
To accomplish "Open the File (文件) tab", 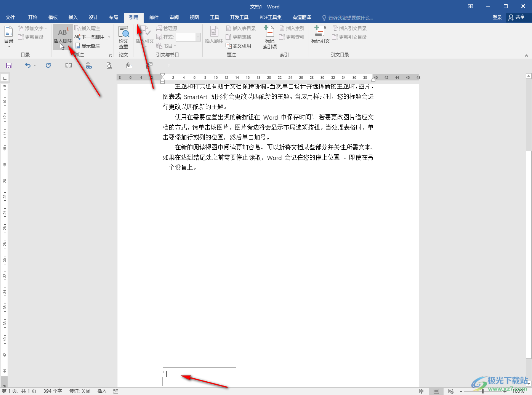I will 10,18.
